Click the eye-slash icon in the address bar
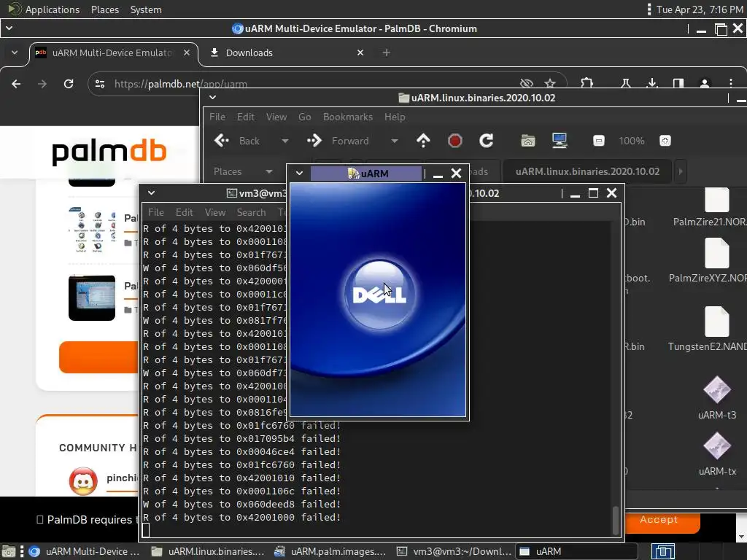 (x=526, y=84)
